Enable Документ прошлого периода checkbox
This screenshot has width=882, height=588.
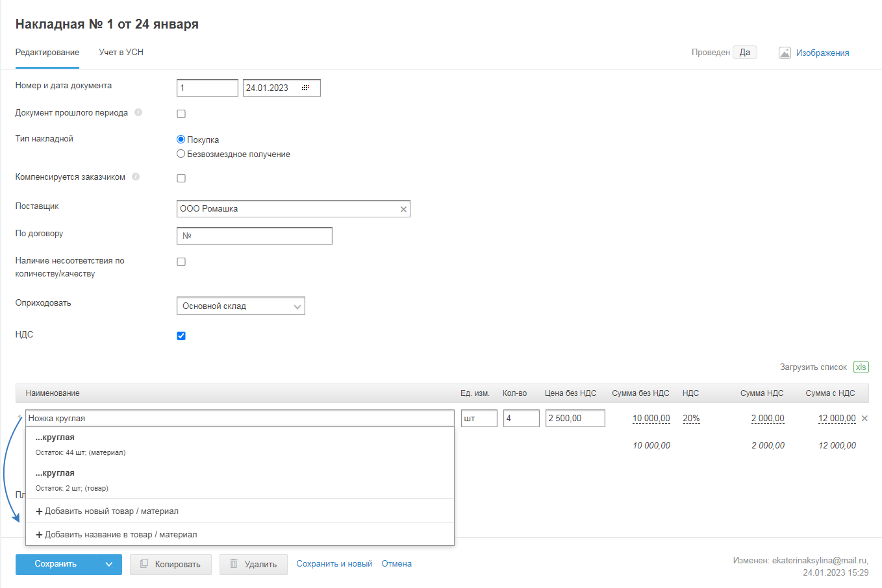(181, 114)
